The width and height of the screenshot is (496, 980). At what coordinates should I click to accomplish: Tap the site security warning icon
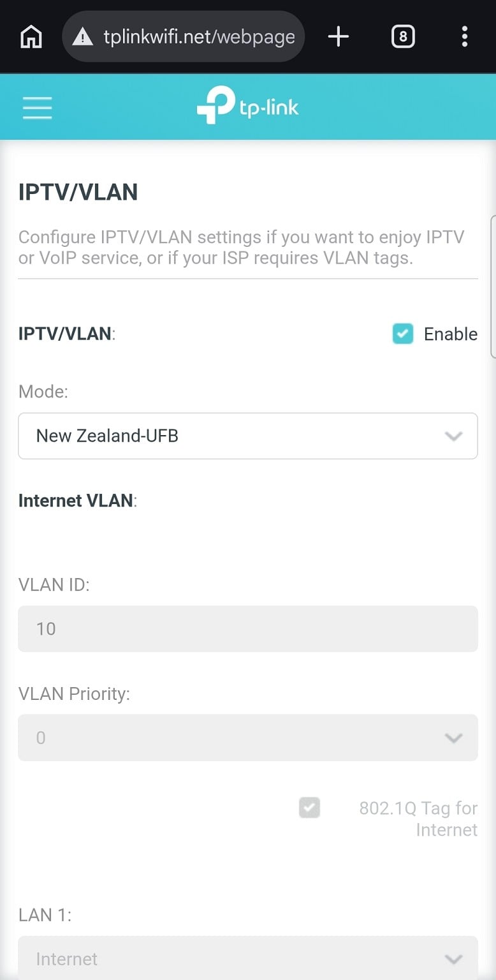(83, 37)
